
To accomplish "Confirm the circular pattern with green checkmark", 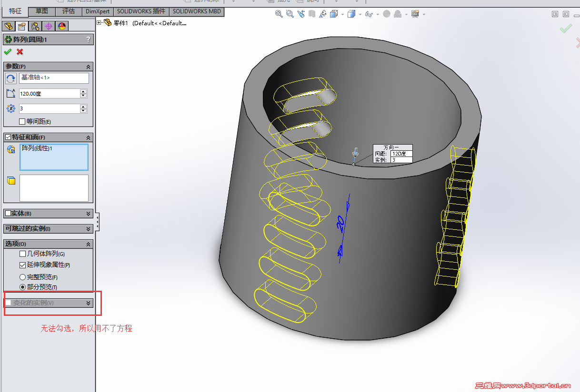I will [8, 51].
